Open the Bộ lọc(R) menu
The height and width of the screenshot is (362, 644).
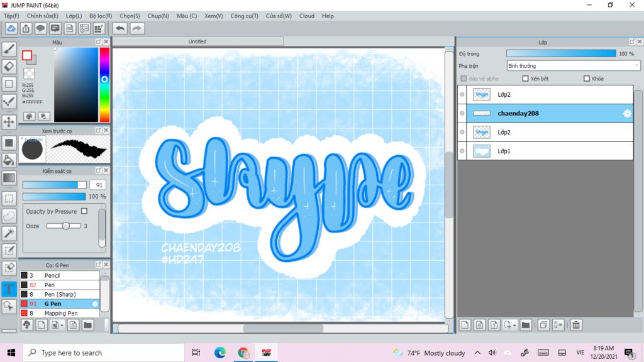pyautogui.click(x=101, y=16)
